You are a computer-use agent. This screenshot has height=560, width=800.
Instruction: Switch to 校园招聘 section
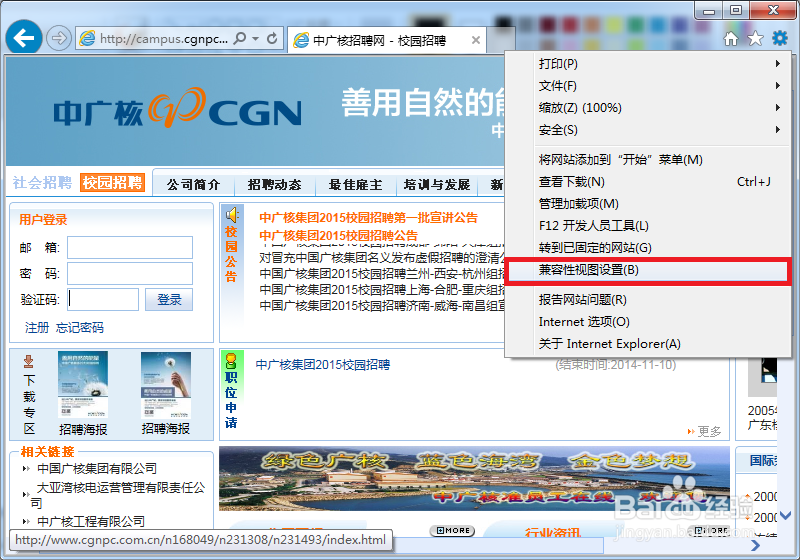click(x=112, y=183)
